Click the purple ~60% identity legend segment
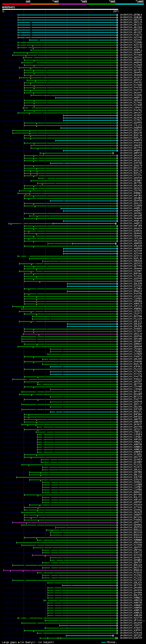The height and width of the screenshot is (644, 146). coord(73,4)
